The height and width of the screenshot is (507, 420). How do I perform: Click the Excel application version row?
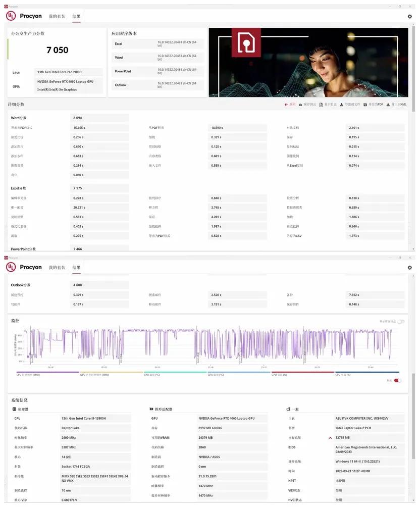click(157, 44)
